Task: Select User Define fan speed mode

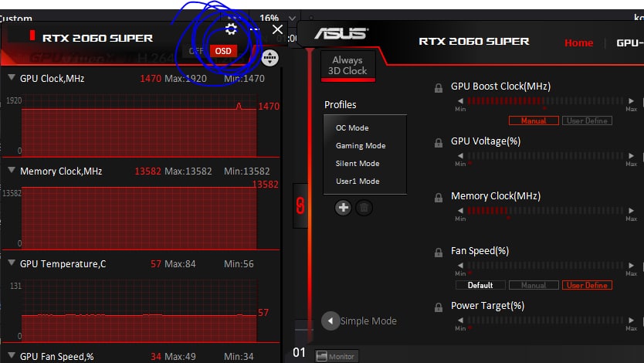Action: [587, 285]
